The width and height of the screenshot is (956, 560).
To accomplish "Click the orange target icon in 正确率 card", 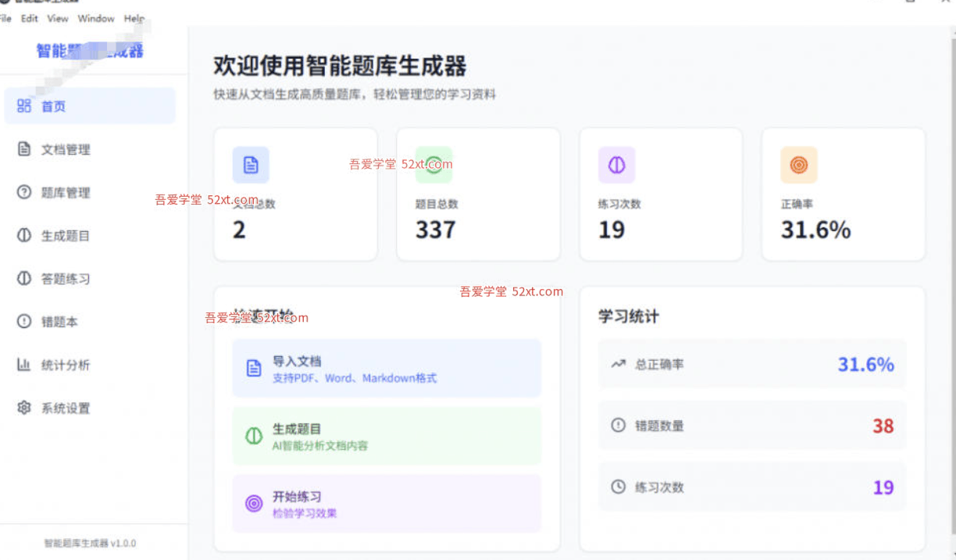I will (799, 165).
